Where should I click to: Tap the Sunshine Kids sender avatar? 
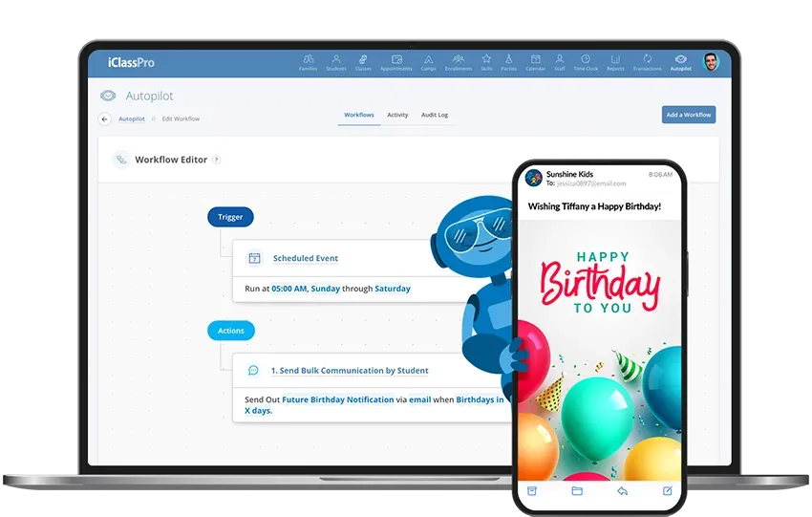[533, 178]
